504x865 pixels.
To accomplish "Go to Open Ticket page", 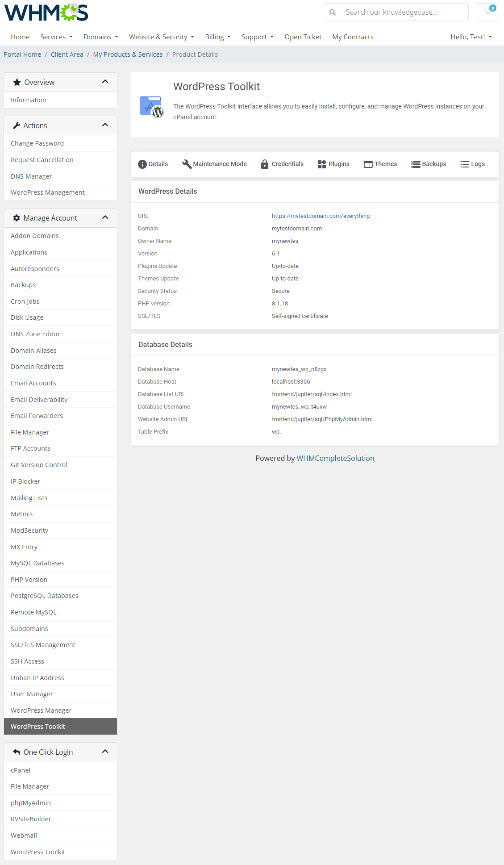I will point(303,37).
